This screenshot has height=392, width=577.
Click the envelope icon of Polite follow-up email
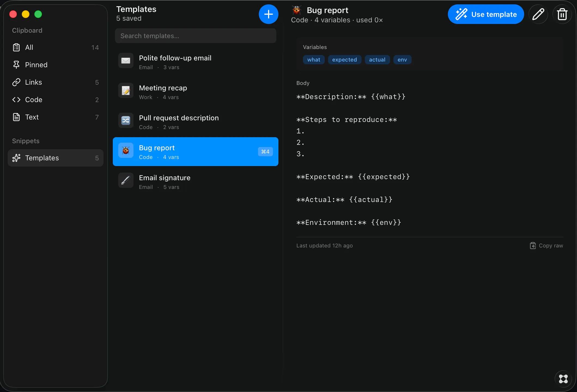click(126, 60)
